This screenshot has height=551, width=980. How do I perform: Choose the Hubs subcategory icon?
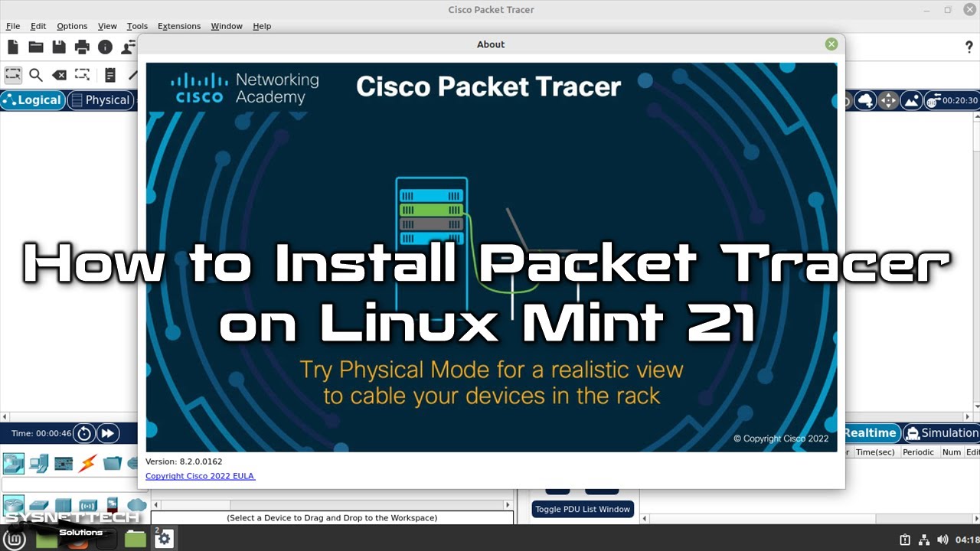coord(64,506)
